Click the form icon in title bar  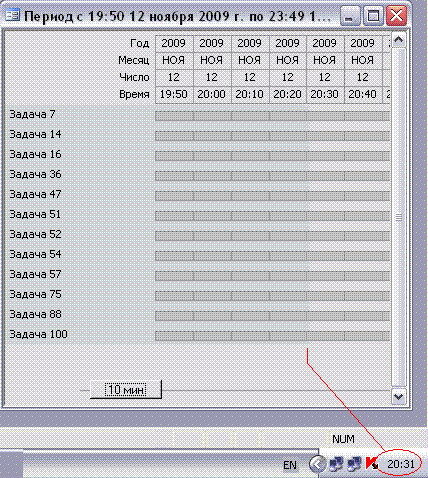point(12,15)
